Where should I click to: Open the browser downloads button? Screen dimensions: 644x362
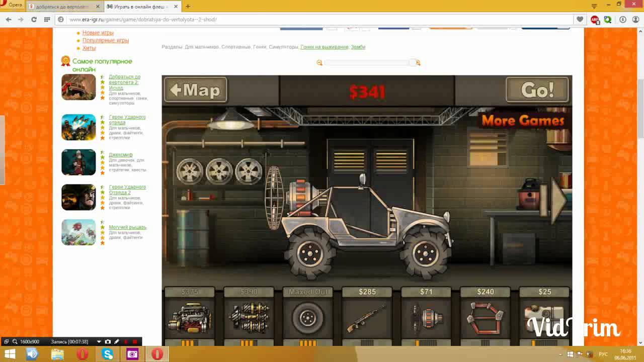click(622, 20)
